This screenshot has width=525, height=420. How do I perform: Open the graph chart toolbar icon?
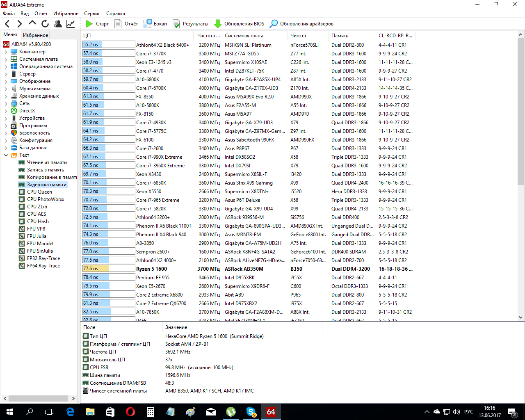point(71,24)
